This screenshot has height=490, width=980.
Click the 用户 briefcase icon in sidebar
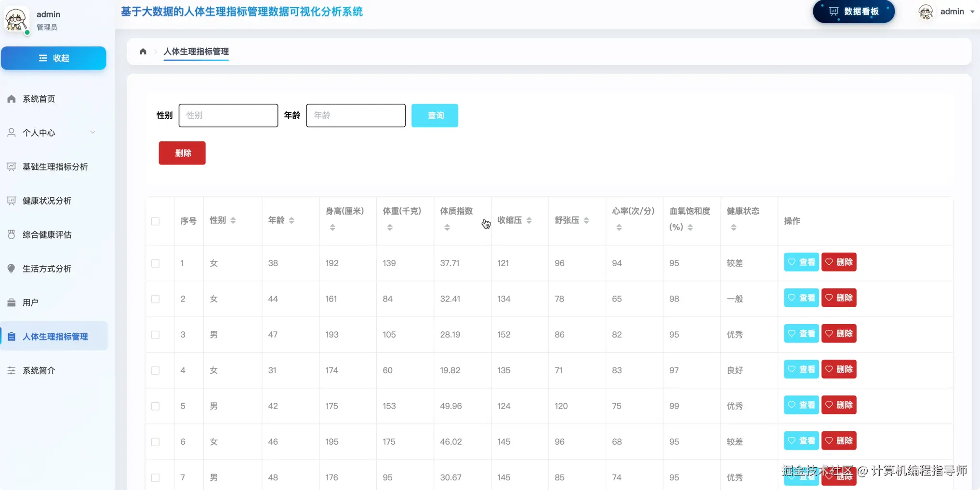click(x=12, y=302)
